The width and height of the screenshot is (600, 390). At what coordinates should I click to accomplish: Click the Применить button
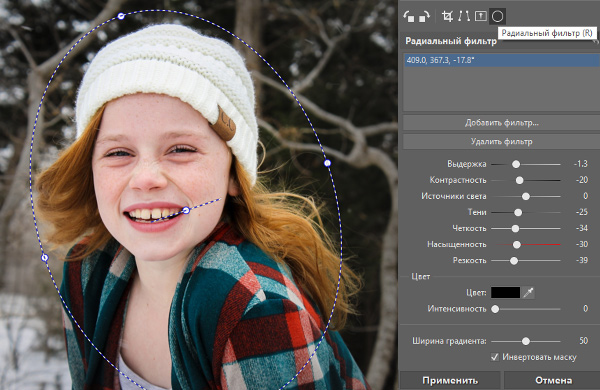click(x=450, y=380)
